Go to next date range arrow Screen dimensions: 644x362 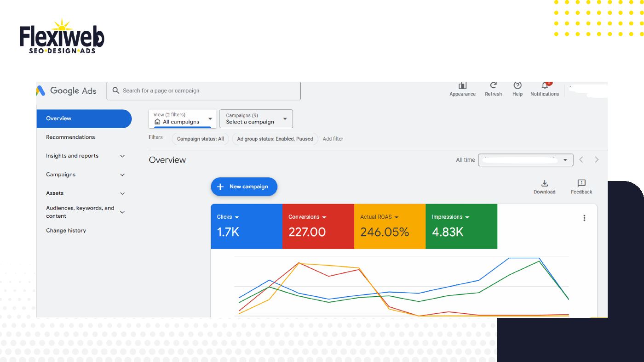[597, 160]
